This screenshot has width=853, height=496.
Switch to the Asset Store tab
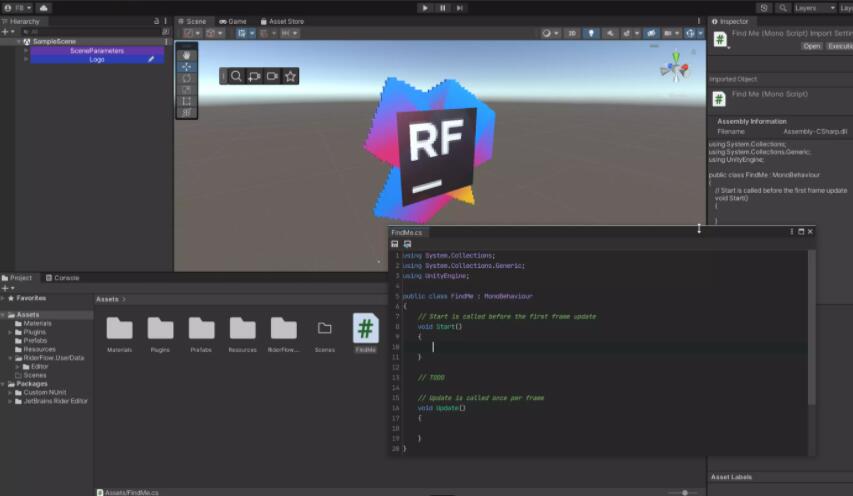coord(282,21)
